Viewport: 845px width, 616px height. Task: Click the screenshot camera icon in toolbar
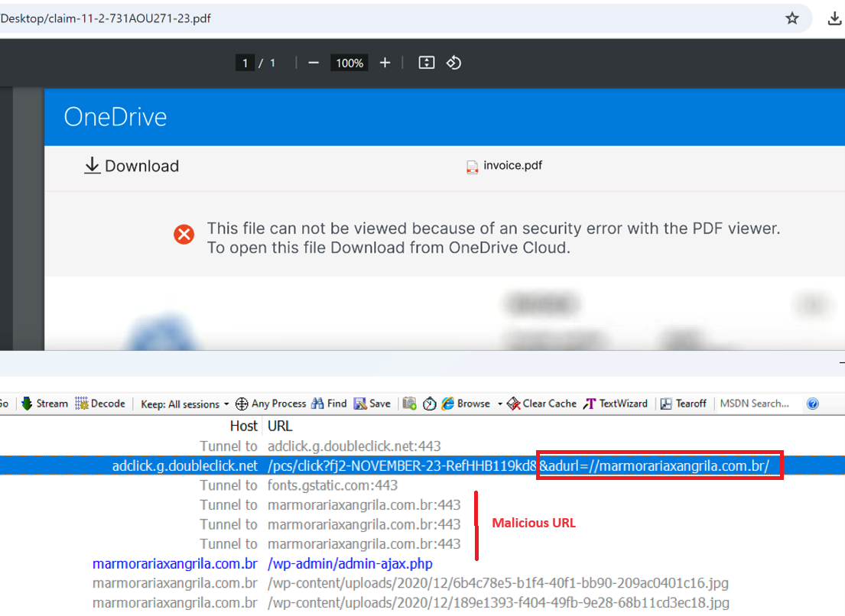coord(410,404)
